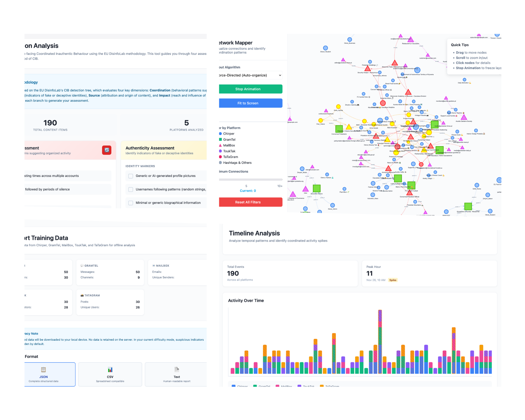Select the JSON clipboard icon

44,370
